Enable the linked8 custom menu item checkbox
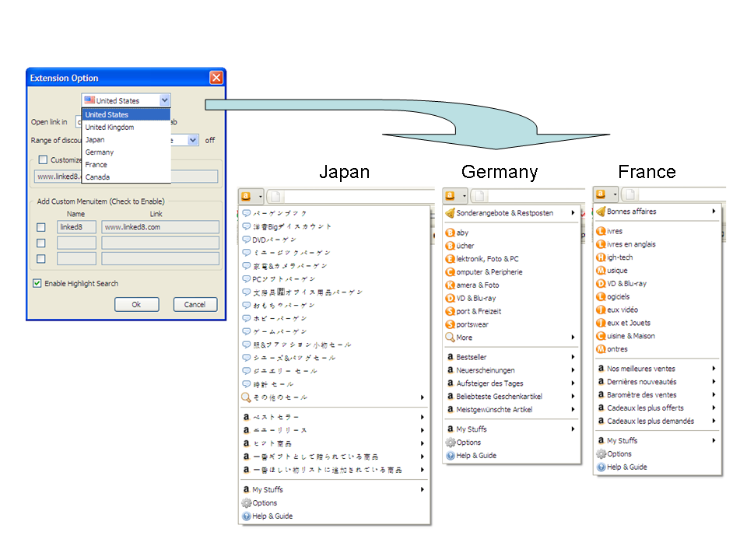Screen dimensions: 747x560 [41, 227]
